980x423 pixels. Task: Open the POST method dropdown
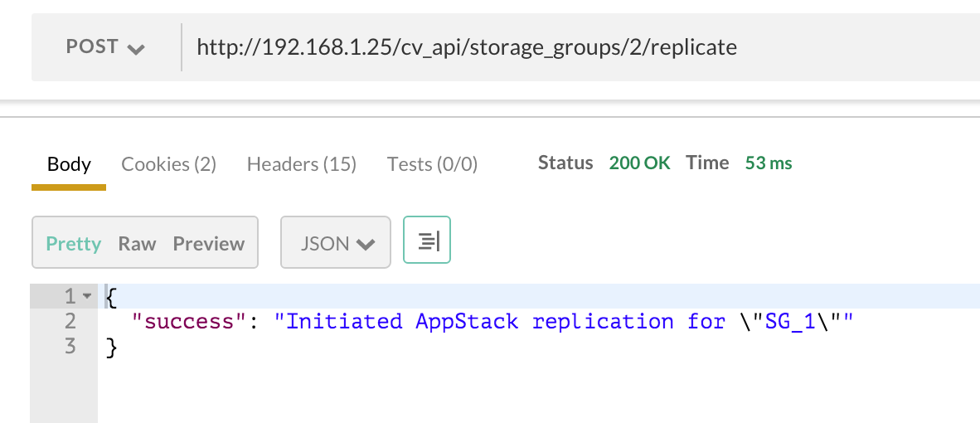(105, 47)
